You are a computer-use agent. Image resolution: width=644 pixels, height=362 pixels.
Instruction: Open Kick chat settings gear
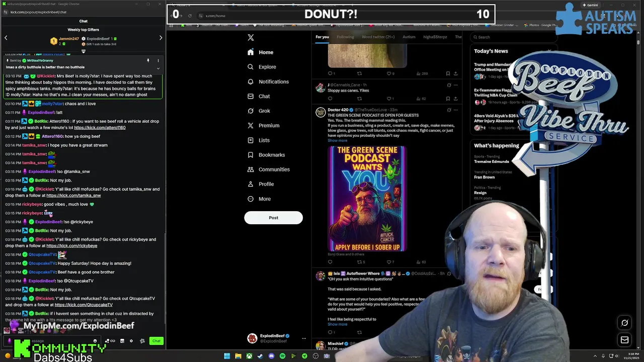click(131, 341)
